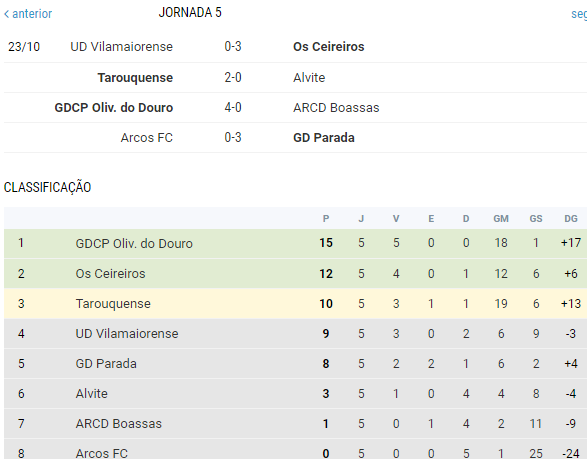View the 4-0 match result details

pyautogui.click(x=233, y=108)
